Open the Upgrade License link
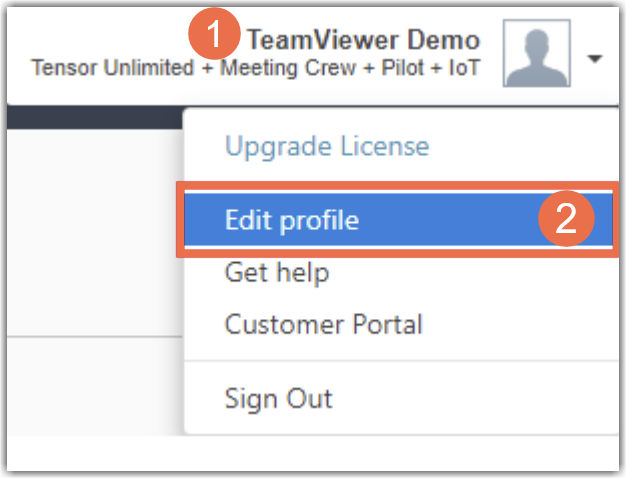Image resolution: width=627 pixels, height=479 pixels. (x=327, y=147)
